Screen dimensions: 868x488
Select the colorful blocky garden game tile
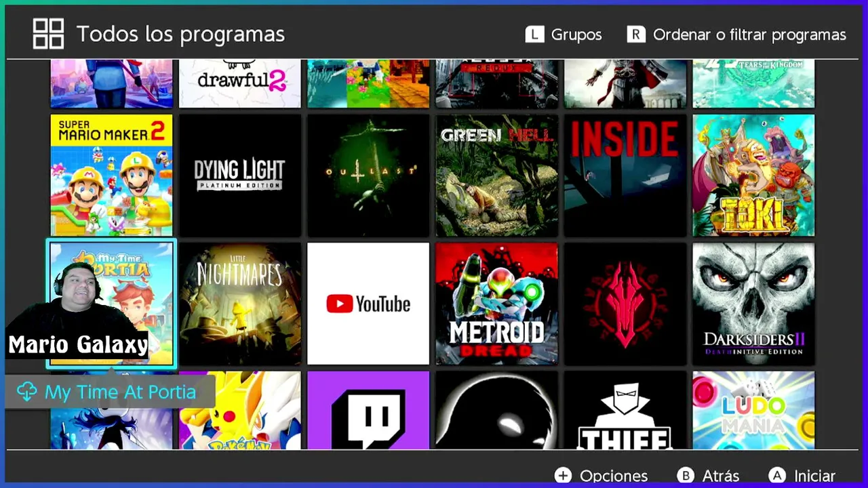click(x=368, y=83)
